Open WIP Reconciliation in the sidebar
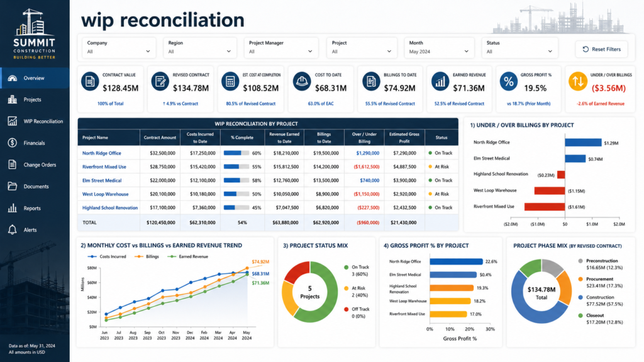This screenshot has height=362, width=644. [x=35, y=121]
